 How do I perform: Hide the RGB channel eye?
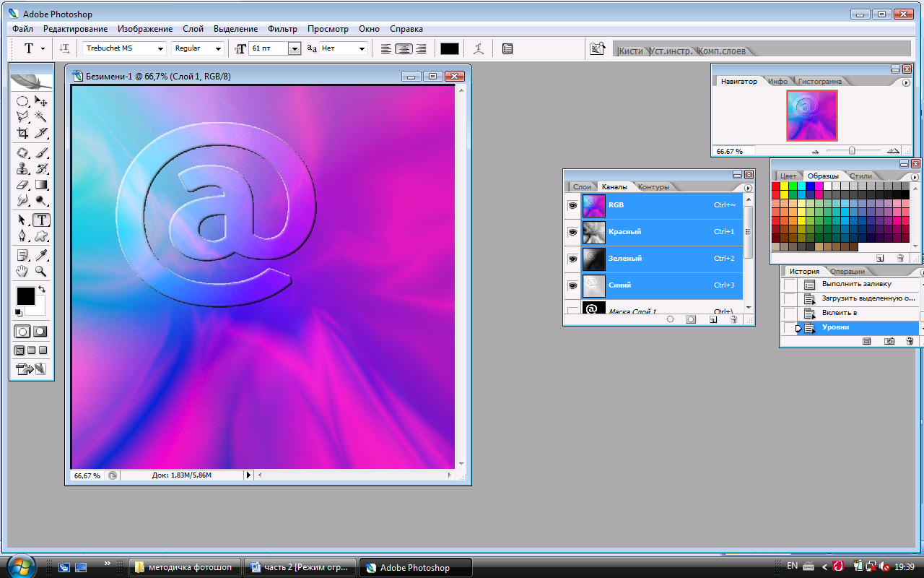[572, 205]
